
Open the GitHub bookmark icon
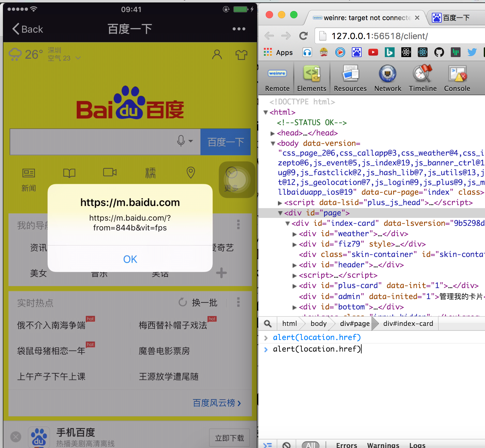click(x=439, y=52)
